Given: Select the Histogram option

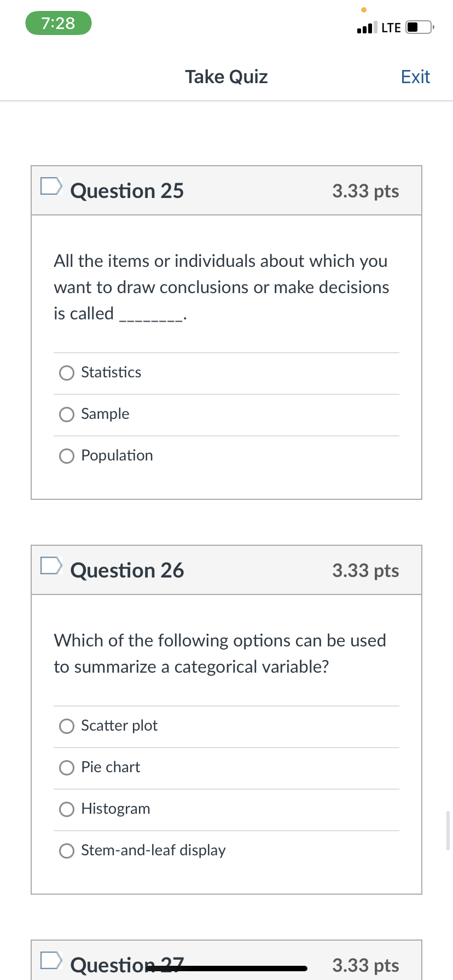Looking at the screenshot, I should [x=67, y=809].
